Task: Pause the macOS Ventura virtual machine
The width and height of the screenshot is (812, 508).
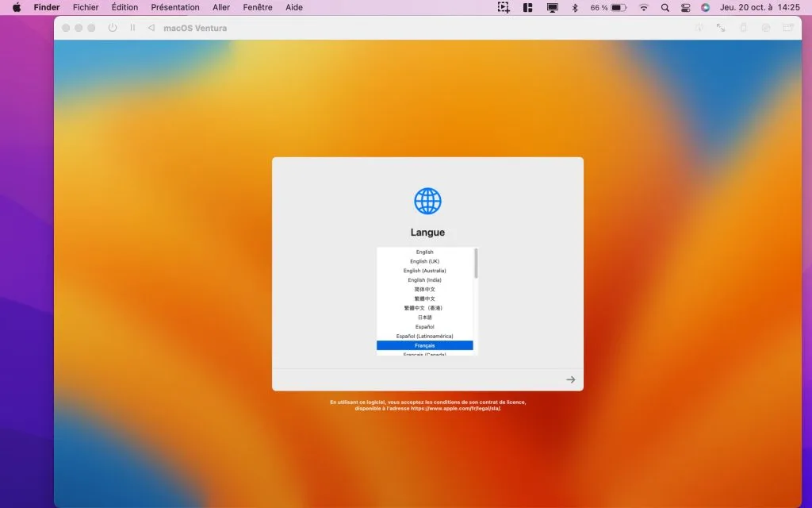Action: (x=132, y=28)
